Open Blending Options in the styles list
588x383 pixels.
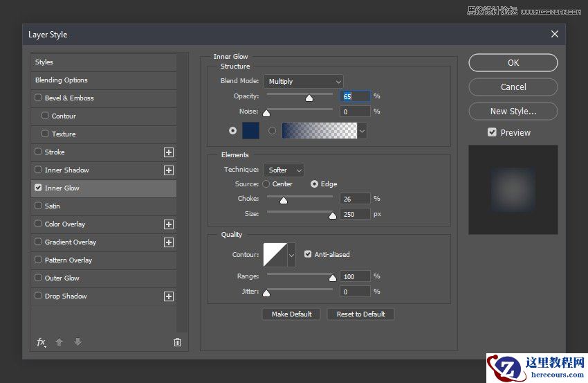(62, 80)
